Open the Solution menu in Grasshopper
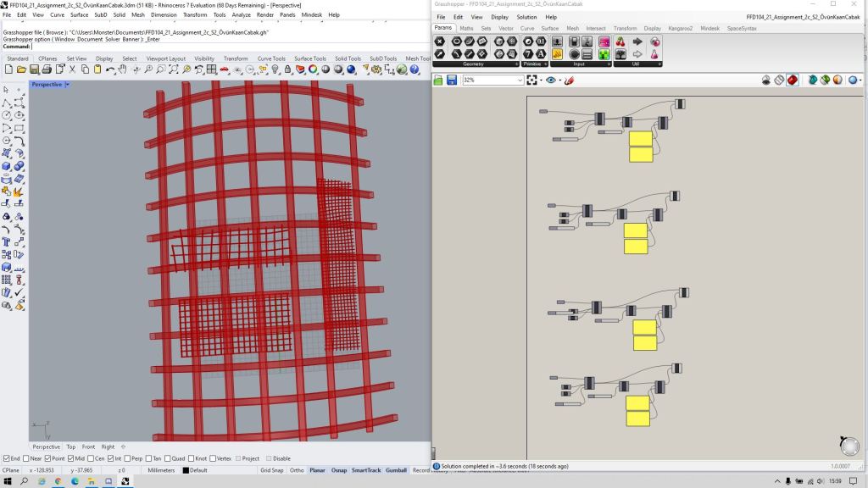Viewport: 868px width, 488px height. pyautogui.click(x=526, y=17)
